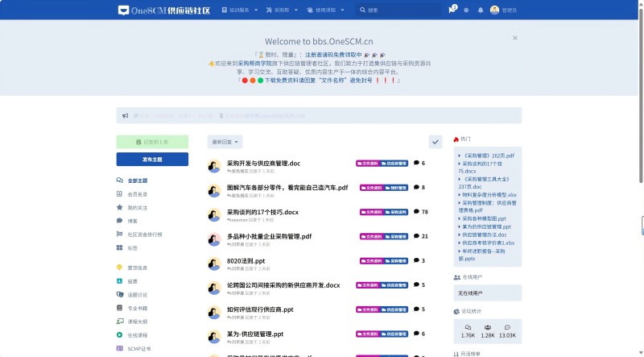
Task: Expand the 培训服务 dropdown menu
Action: tap(240, 10)
